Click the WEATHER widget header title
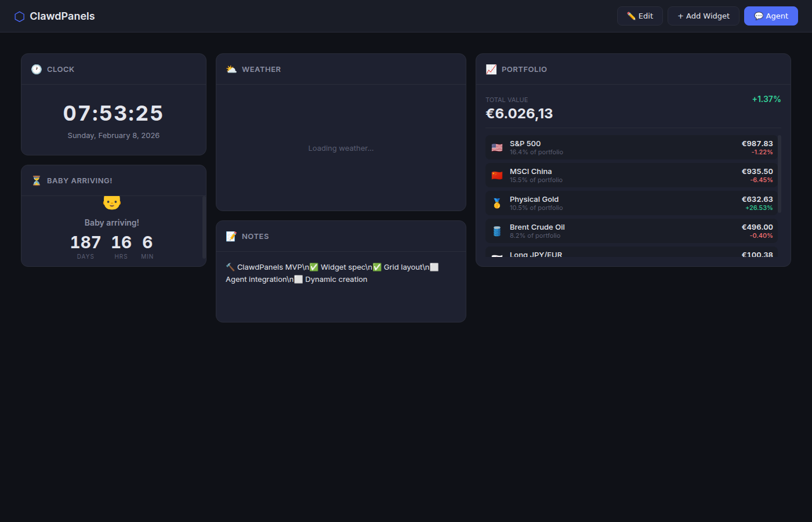The image size is (812, 522). pyautogui.click(x=262, y=69)
